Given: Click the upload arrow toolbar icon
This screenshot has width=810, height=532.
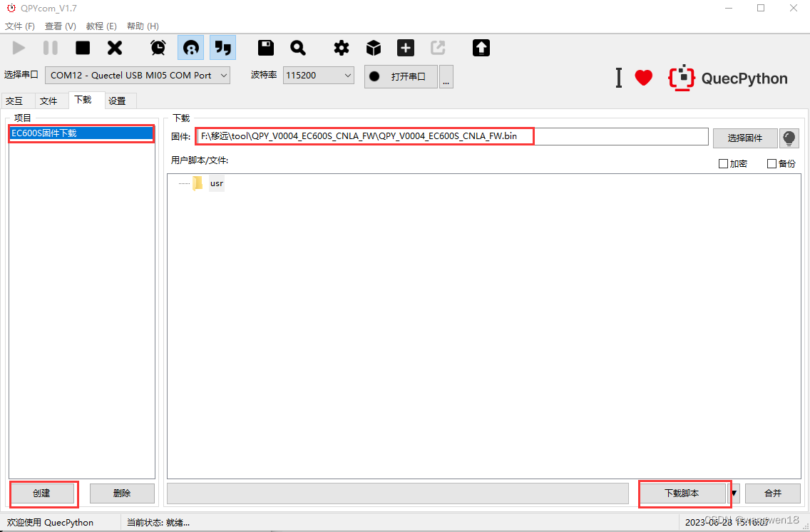Looking at the screenshot, I should pyautogui.click(x=481, y=48).
